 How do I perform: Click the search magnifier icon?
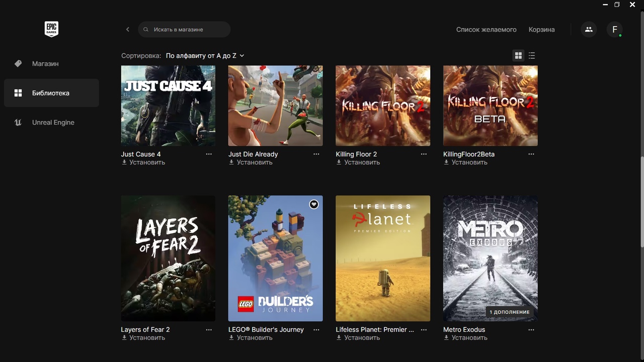tap(146, 30)
